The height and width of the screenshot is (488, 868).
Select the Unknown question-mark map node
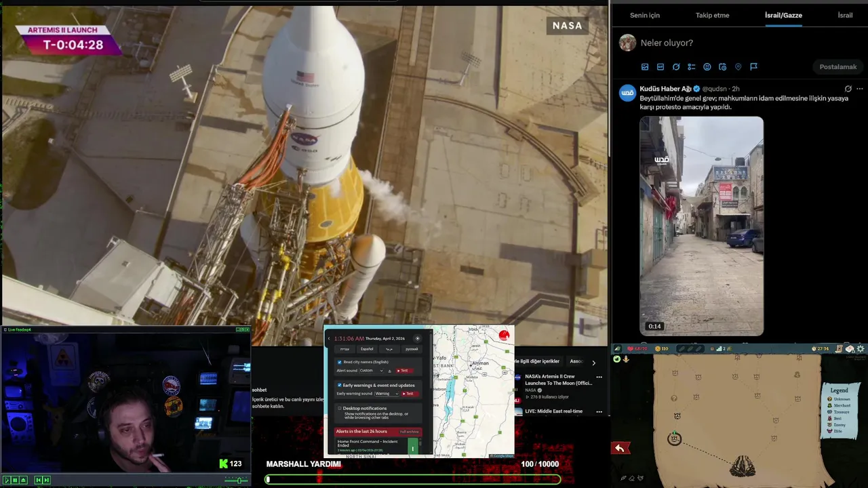(x=674, y=398)
